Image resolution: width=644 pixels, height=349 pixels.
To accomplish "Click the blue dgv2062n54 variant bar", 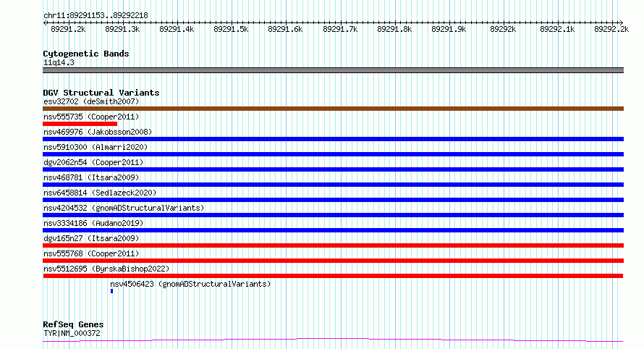I will [333, 169].
